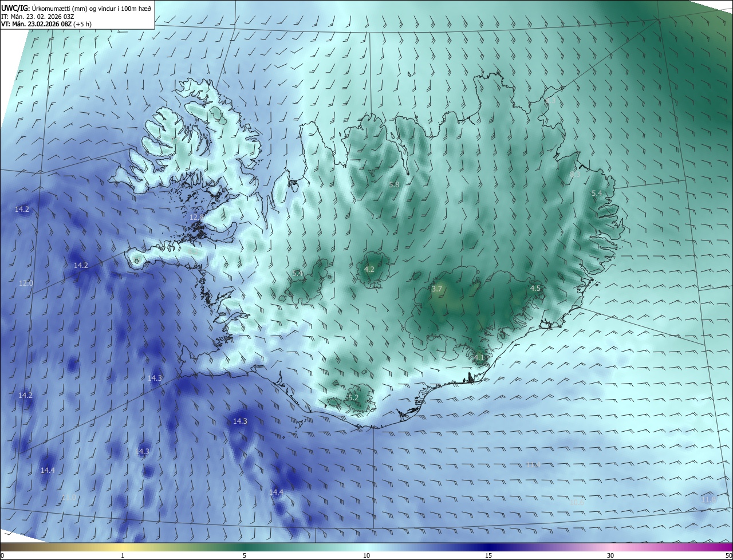Click the color scale tick label 50
The width and height of the screenshot is (733, 560).
(x=728, y=555)
